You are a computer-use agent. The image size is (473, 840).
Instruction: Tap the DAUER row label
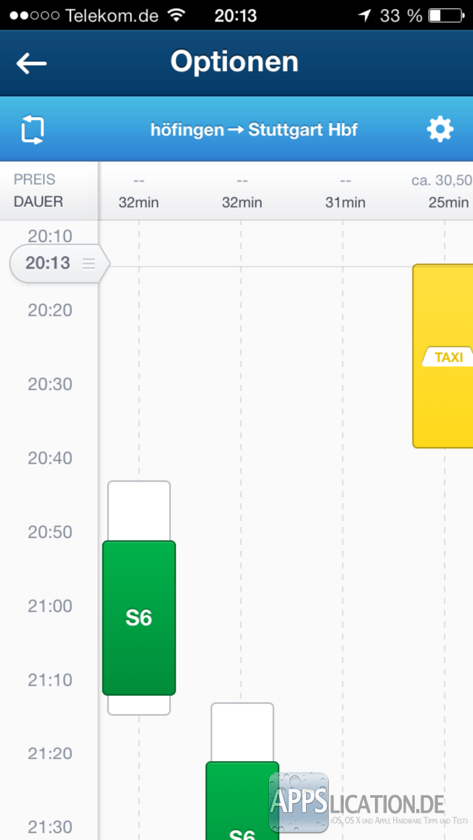click(38, 202)
